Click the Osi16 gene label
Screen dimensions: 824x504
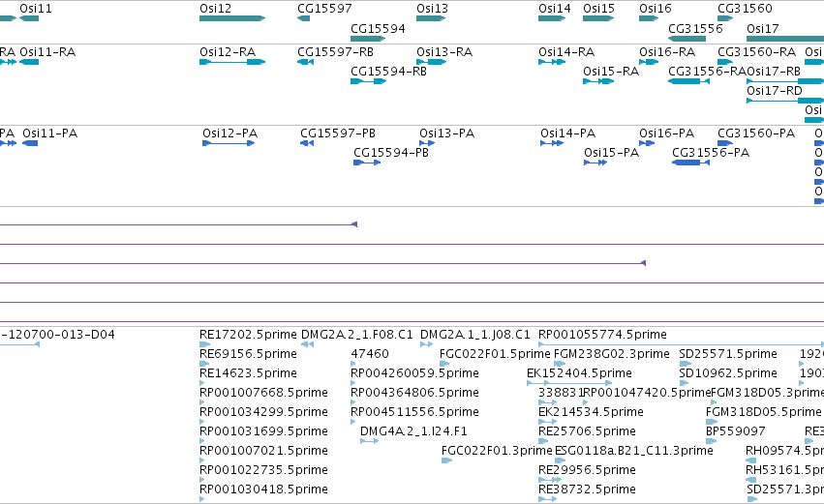point(656,9)
